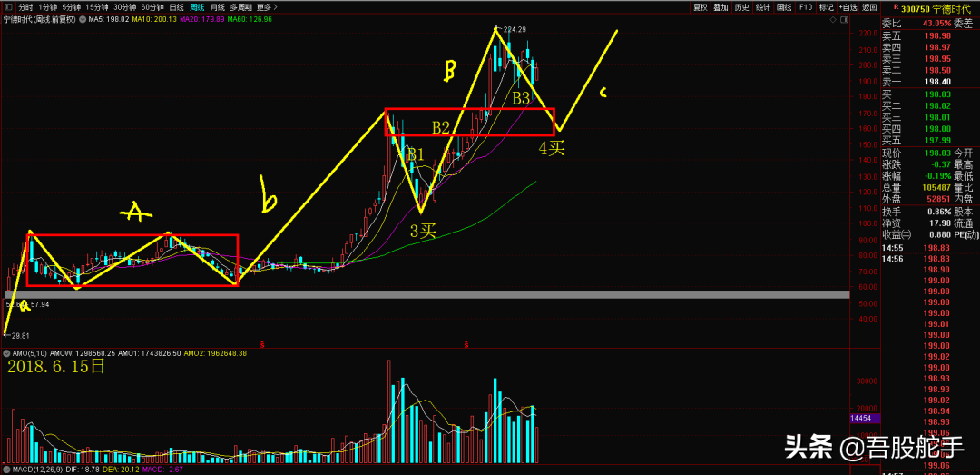Image resolution: width=980 pixels, height=475 pixels.
Task: Click MA5: 198.02 indicator label
Action: click(108, 19)
